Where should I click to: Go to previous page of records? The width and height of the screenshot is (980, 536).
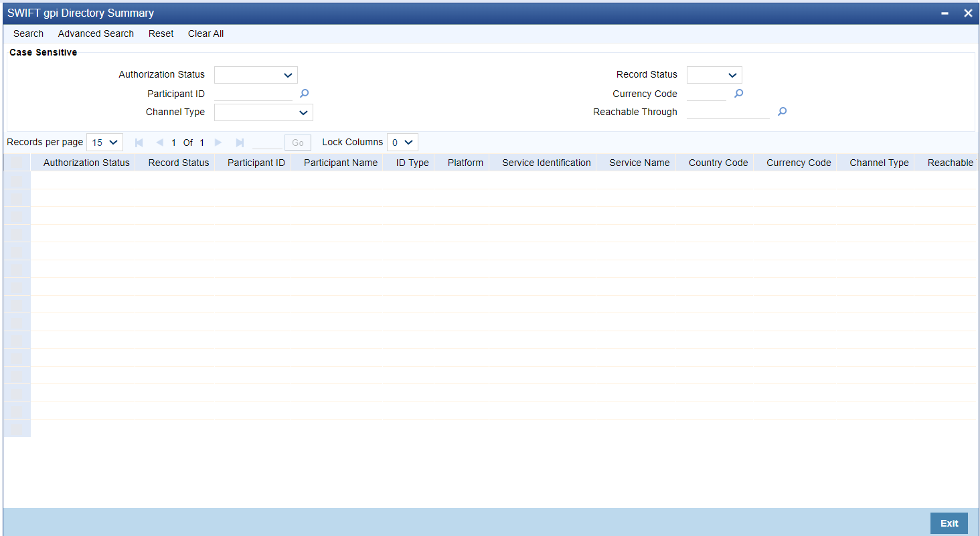(159, 143)
